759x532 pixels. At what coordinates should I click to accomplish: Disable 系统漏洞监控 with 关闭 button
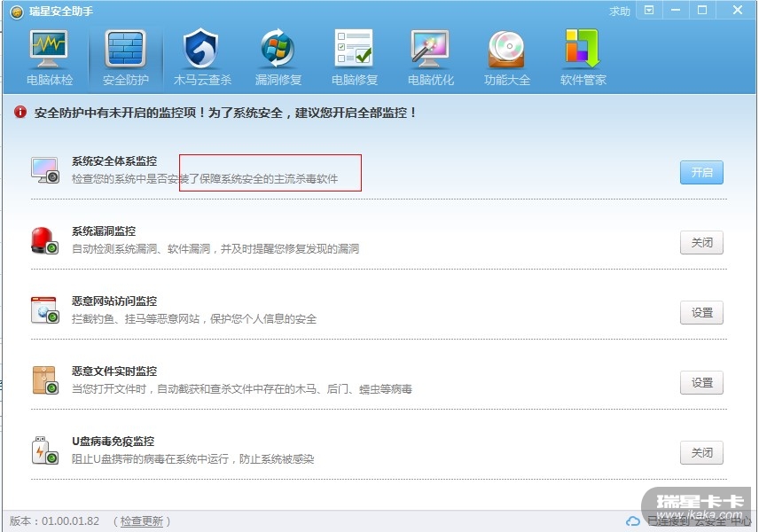[701, 243]
